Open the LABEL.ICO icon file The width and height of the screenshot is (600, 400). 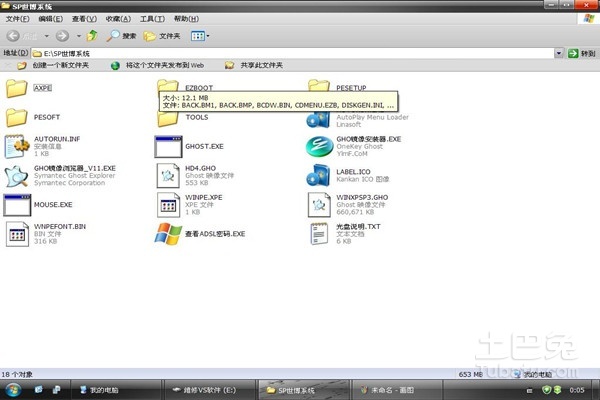click(x=319, y=176)
